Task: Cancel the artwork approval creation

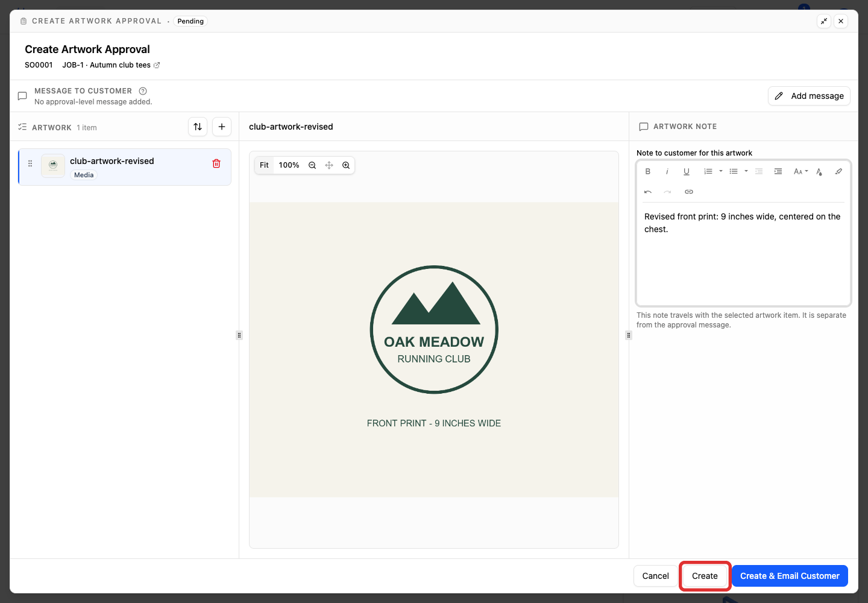Action: pyautogui.click(x=655, y=576)
